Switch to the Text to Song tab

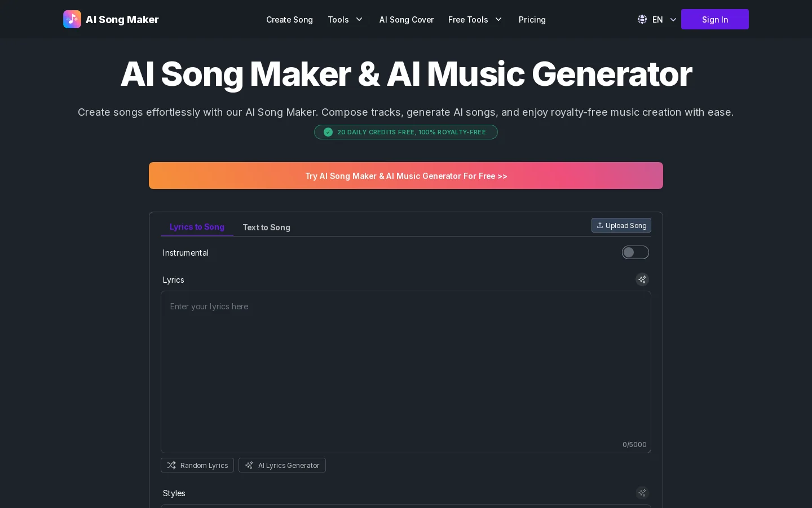pyautogui.click(x=266, y=227)
